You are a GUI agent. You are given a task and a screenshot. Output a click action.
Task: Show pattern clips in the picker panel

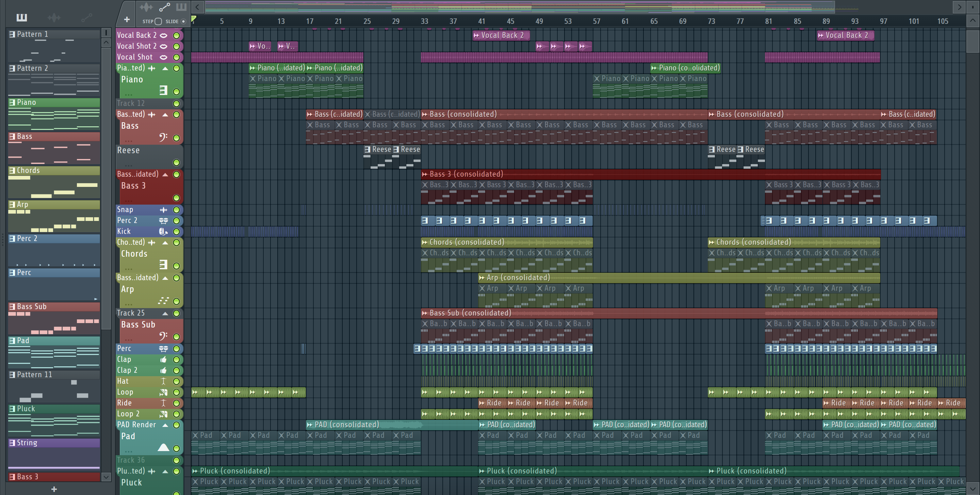22,17
